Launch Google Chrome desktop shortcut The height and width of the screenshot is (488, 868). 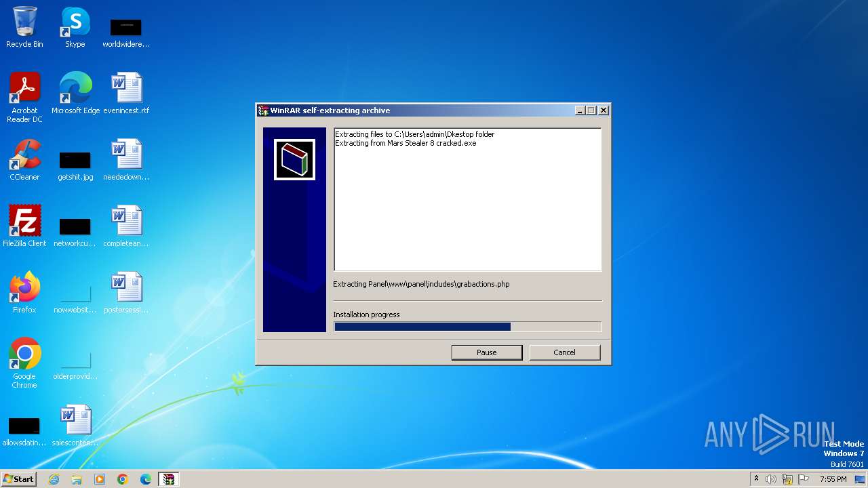[24, 363]
